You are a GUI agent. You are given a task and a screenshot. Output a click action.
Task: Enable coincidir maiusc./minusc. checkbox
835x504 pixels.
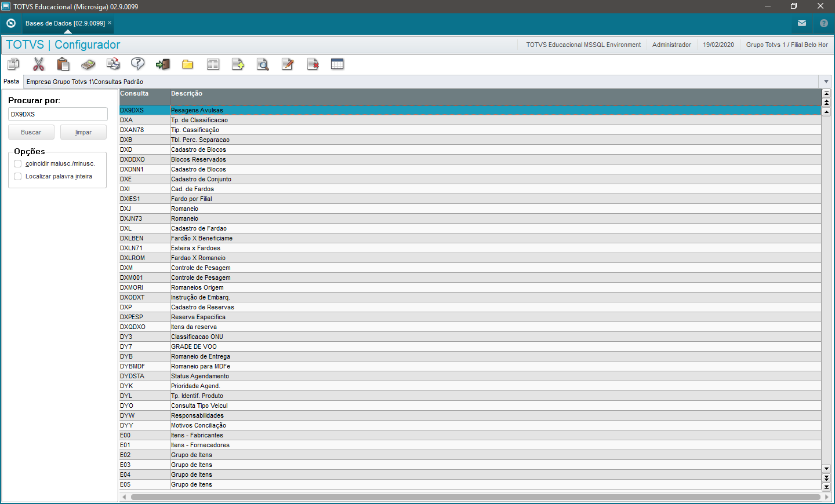click(x=18, y=164)
